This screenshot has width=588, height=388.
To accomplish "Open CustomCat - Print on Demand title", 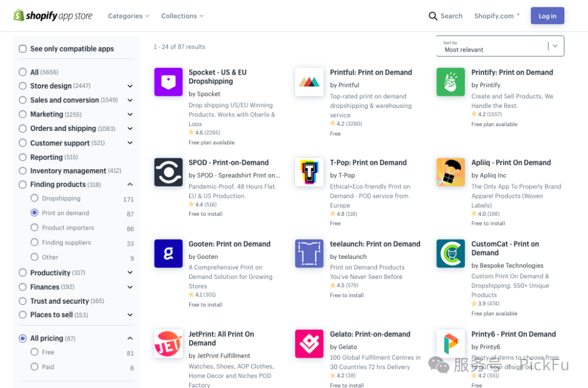I will point(505,249).
